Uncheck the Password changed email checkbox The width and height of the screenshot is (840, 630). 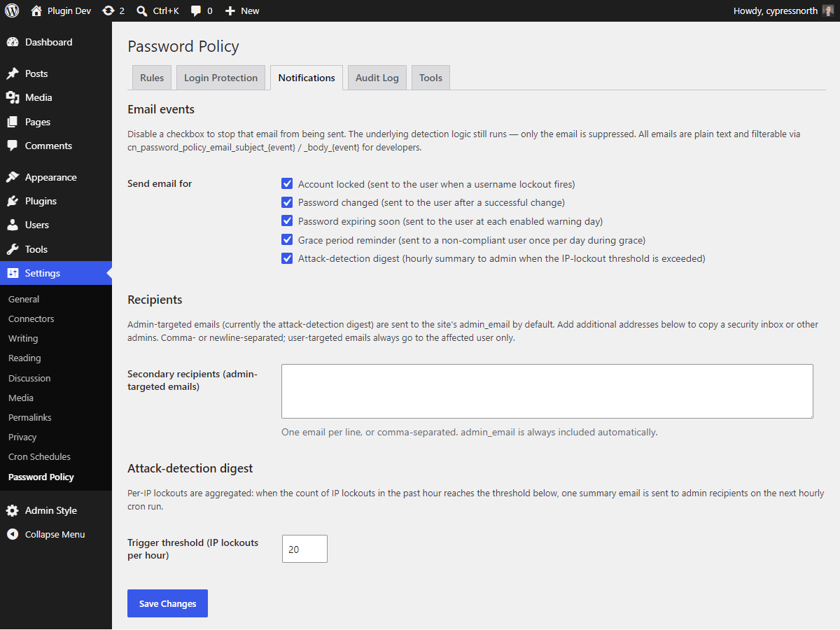[x=287, y=202]
